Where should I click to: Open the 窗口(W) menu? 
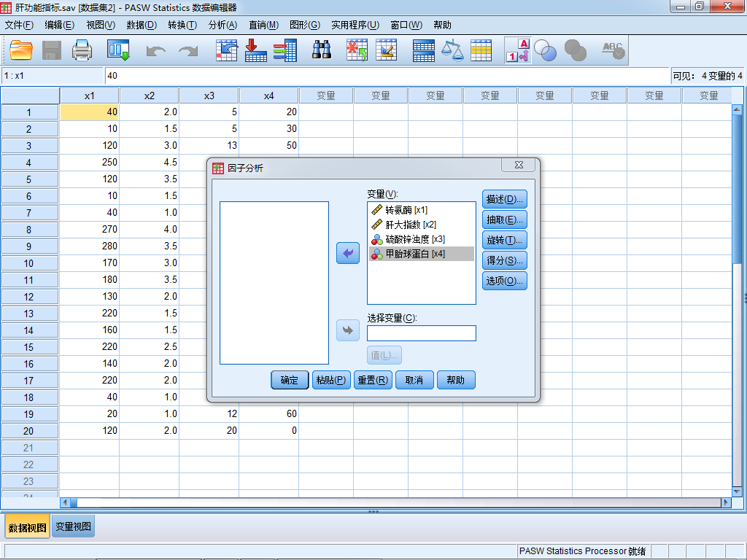[406, 25]
